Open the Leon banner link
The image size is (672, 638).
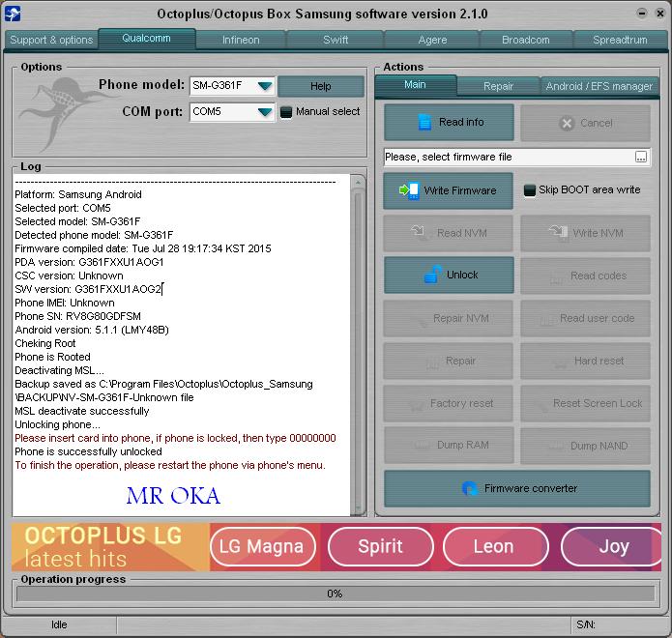coord(495,547)
